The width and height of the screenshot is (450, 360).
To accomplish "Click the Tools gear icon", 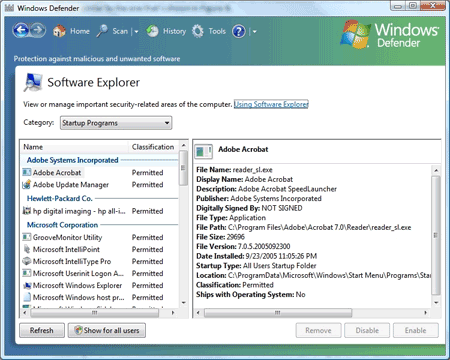I will tap(198, 31).
